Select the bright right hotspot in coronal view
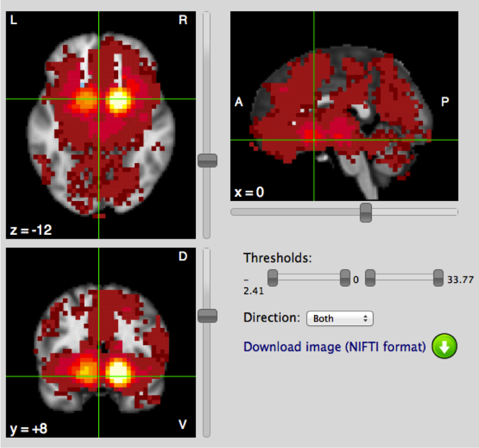The image size is (479, 448). (x=119, y=371)
